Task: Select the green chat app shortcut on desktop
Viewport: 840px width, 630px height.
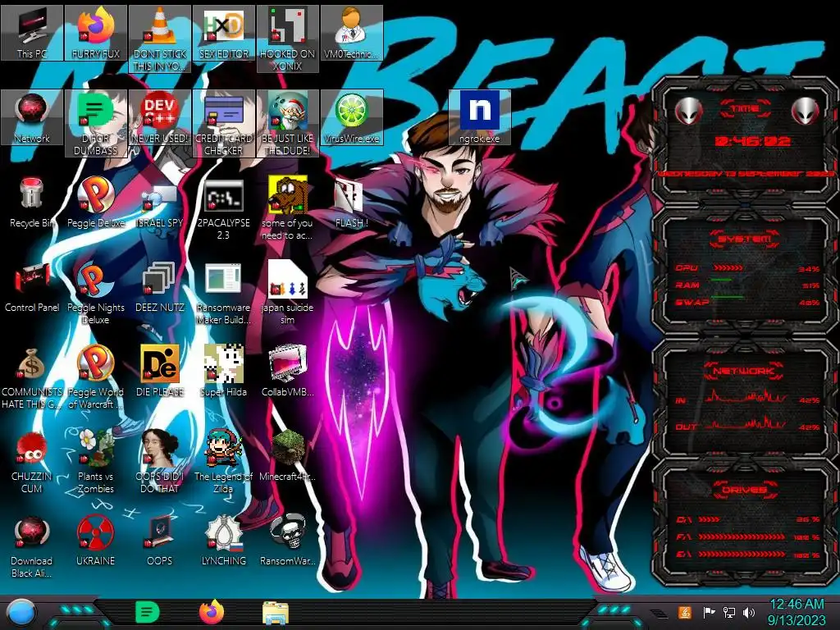Action: point(96,123)
